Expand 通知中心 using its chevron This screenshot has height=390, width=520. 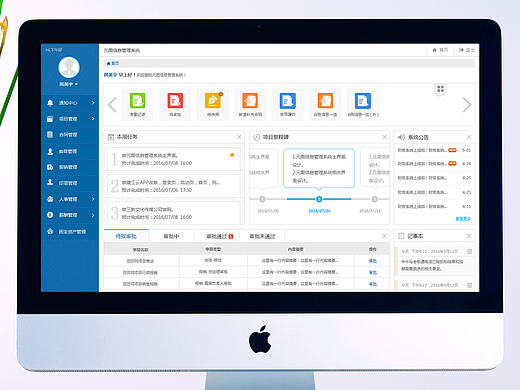click(x=93, y=103)
